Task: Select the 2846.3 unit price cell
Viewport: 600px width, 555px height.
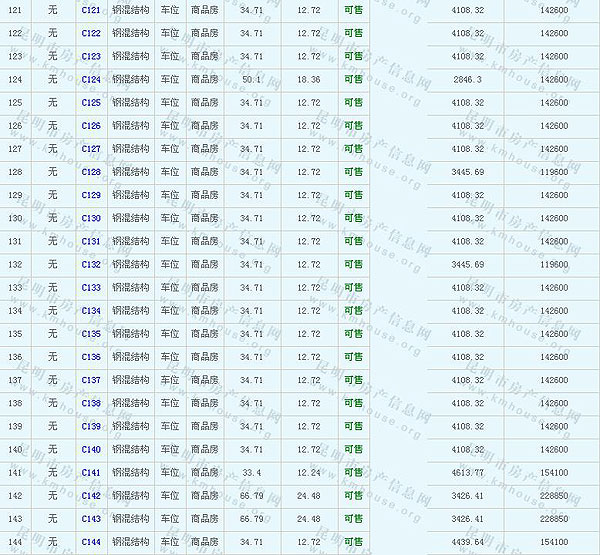Action: tap(467, 79)
